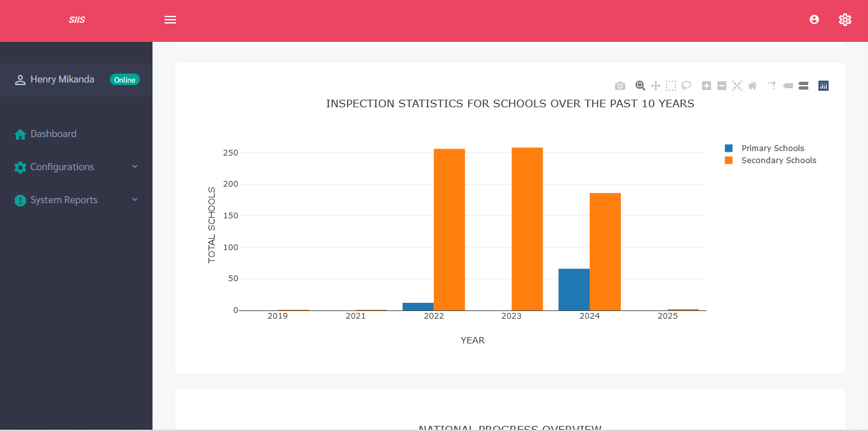Click the Dashboard home icon
This screenshot has height=431, width=868.
click(20, 134)
